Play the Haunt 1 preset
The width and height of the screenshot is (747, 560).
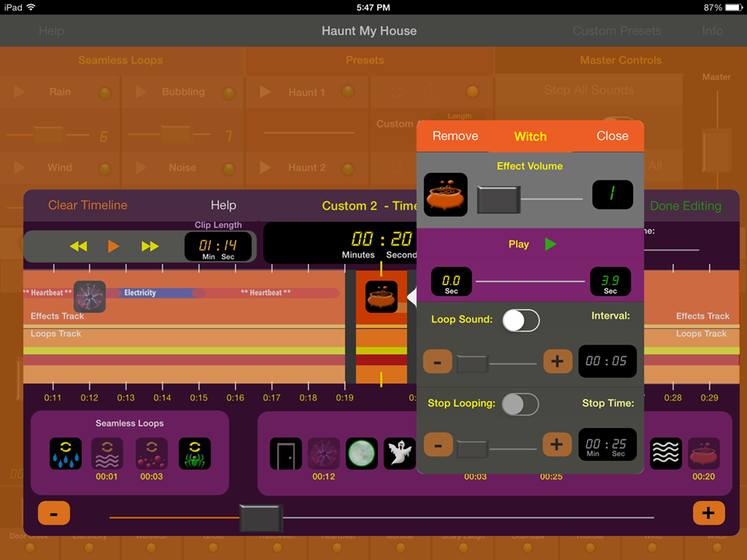[265, 92]
